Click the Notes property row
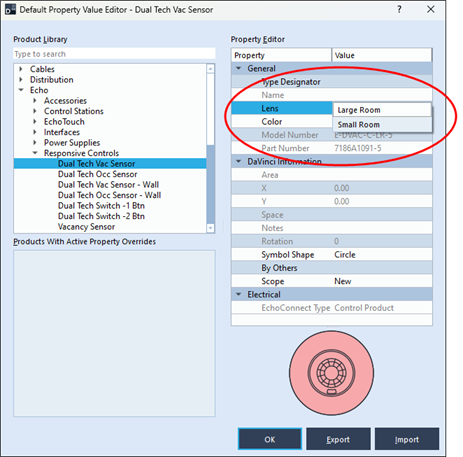Screen dimensions: 463x457 pos(332,228)
